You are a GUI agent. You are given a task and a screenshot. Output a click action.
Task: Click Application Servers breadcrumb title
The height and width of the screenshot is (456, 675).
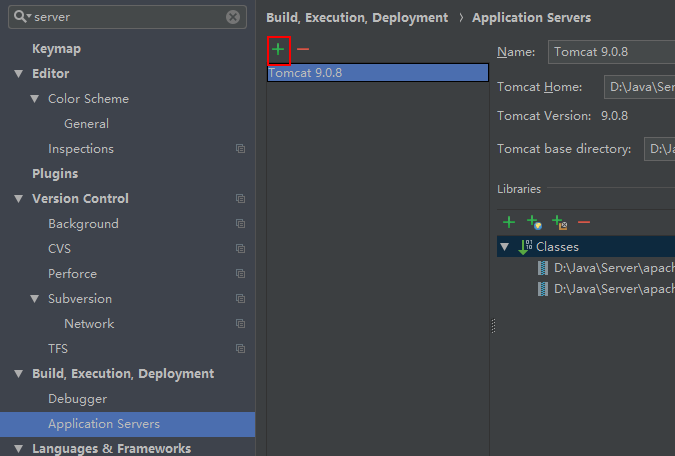[531, 18]
